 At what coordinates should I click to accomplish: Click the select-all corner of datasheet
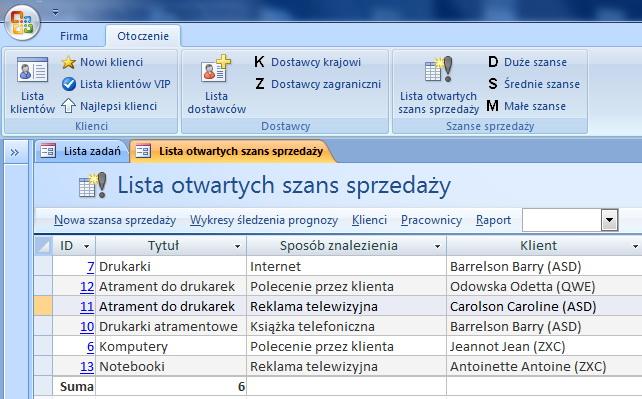[x=43, y=246]
